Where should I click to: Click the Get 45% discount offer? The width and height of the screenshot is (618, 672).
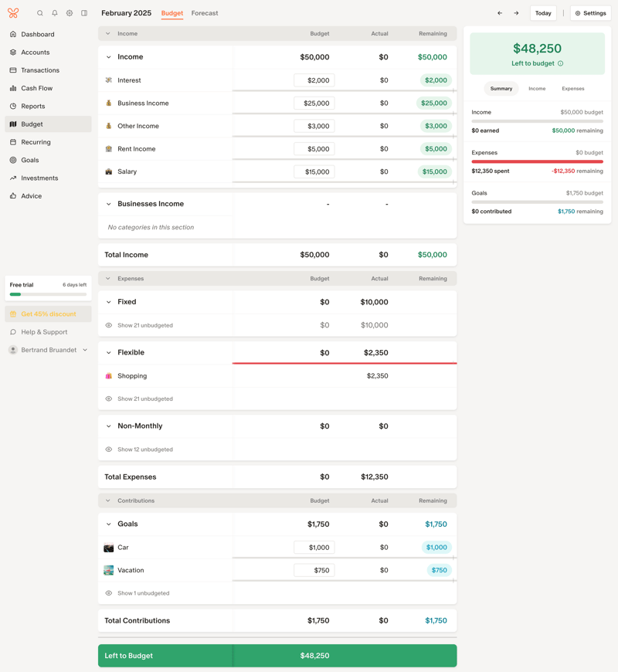tap(48, 314)
